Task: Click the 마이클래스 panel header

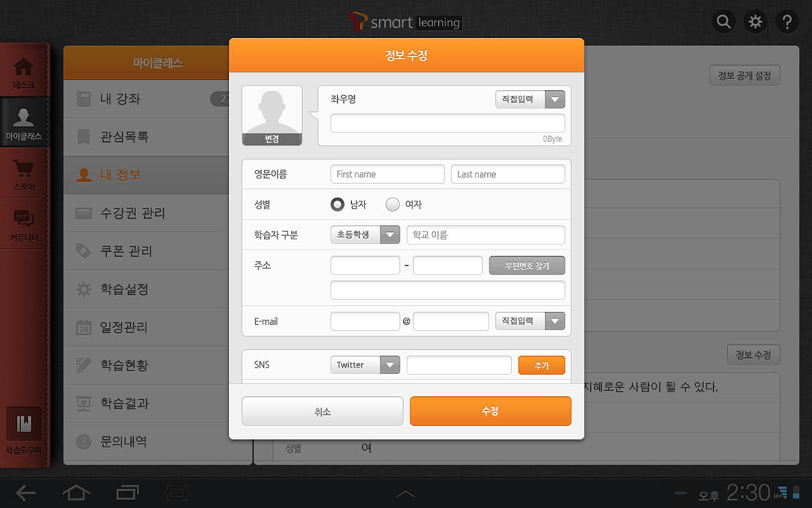Action: tap(146, 63)
